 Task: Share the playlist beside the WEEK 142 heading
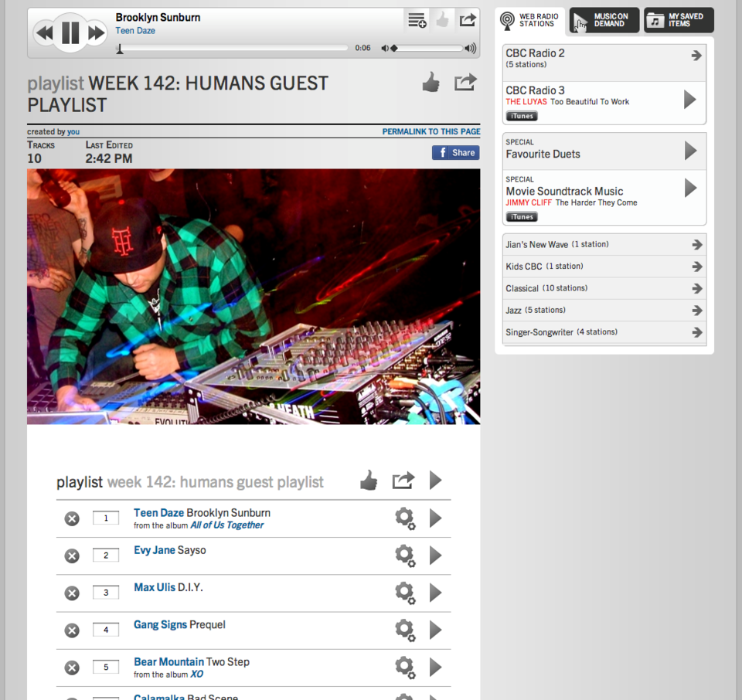pyautogui.click(x=465, y=83)
